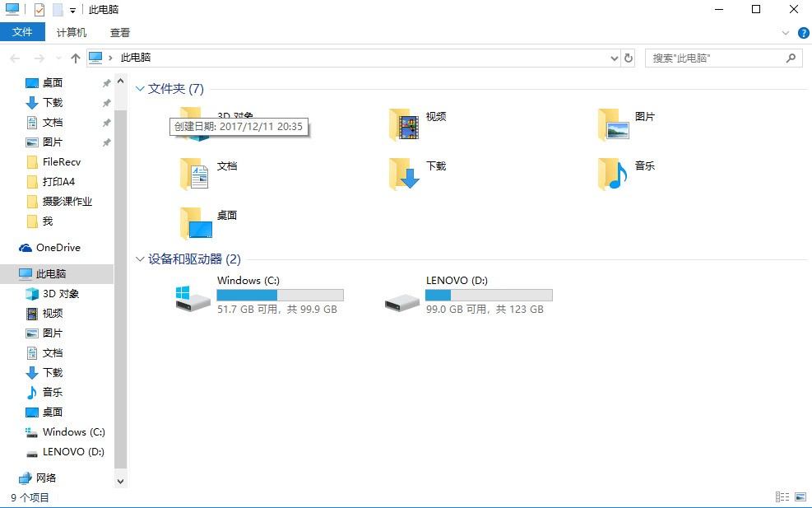Select the Windows (C:) drive icon

click(x=193, y=299)
